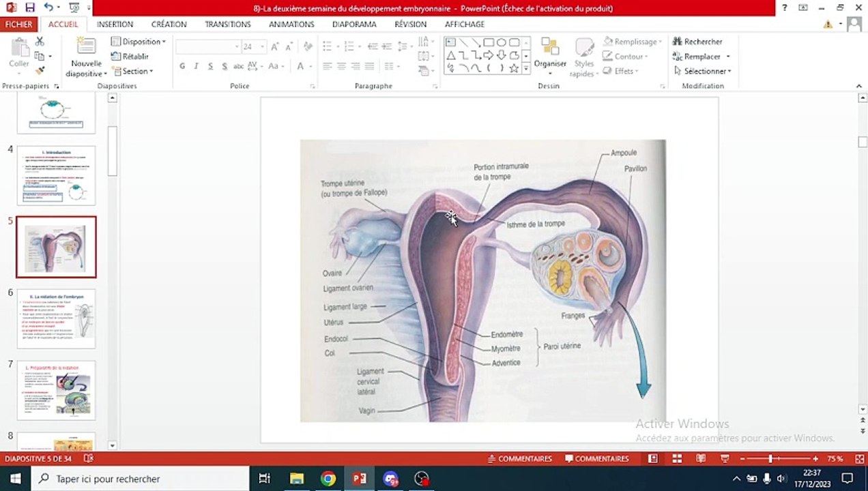Viewport: 868px width, 491px height.
Task: Select the Format Painter brush icon
Action: 40,70
